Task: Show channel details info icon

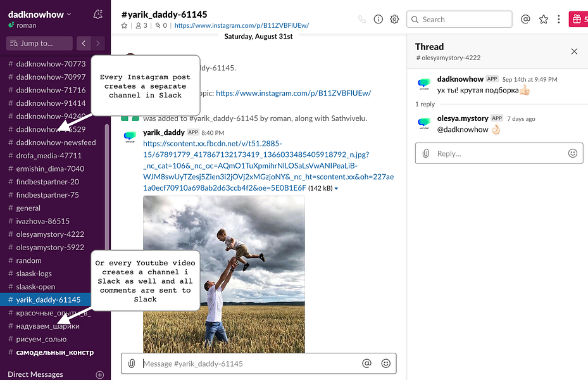Action: click(x=378, y=19)
